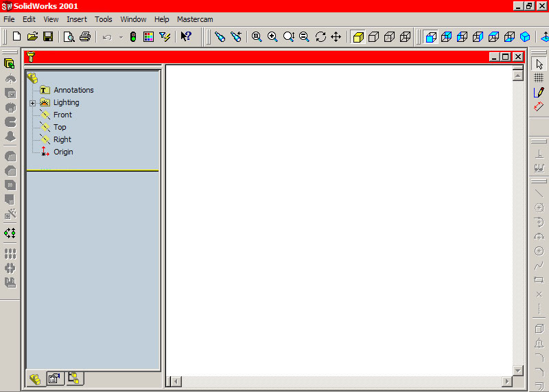Open the Insert menu
The width and height of the screenshot is (549, 392).
tap(77, 19)
